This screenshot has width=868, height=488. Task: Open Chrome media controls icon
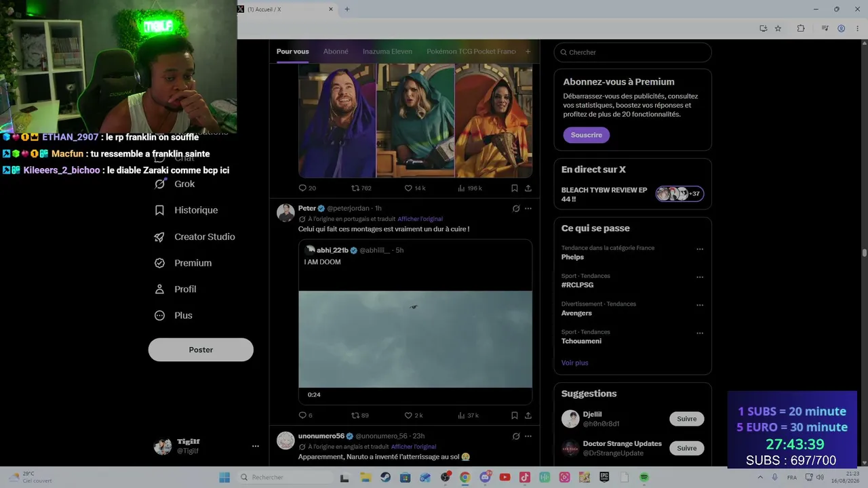coord(825,28)
